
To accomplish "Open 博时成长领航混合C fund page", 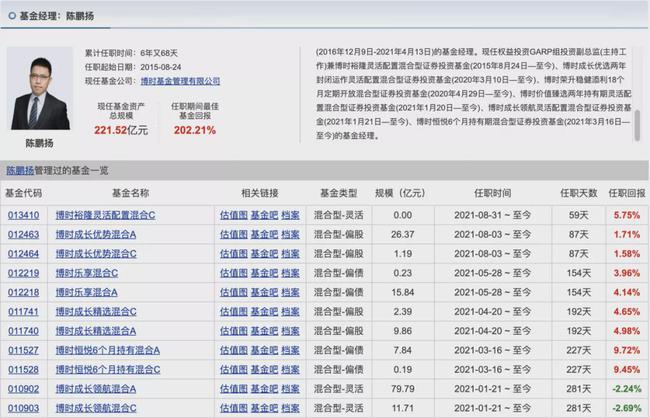I will pyautogui.click(x=96, y=408).
